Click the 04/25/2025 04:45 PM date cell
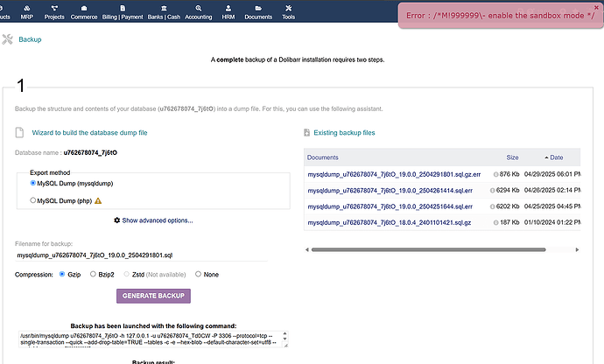This screenshot has height=364, width=604. point(552,206)
